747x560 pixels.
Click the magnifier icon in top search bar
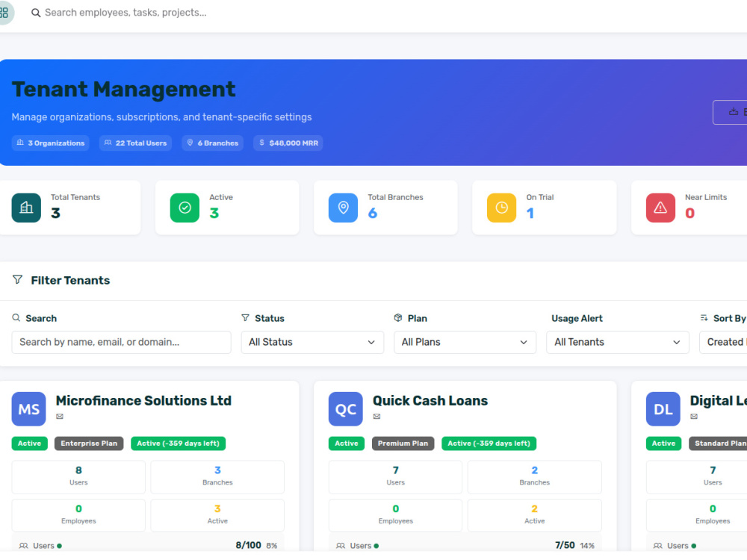[x=36, y=13]
